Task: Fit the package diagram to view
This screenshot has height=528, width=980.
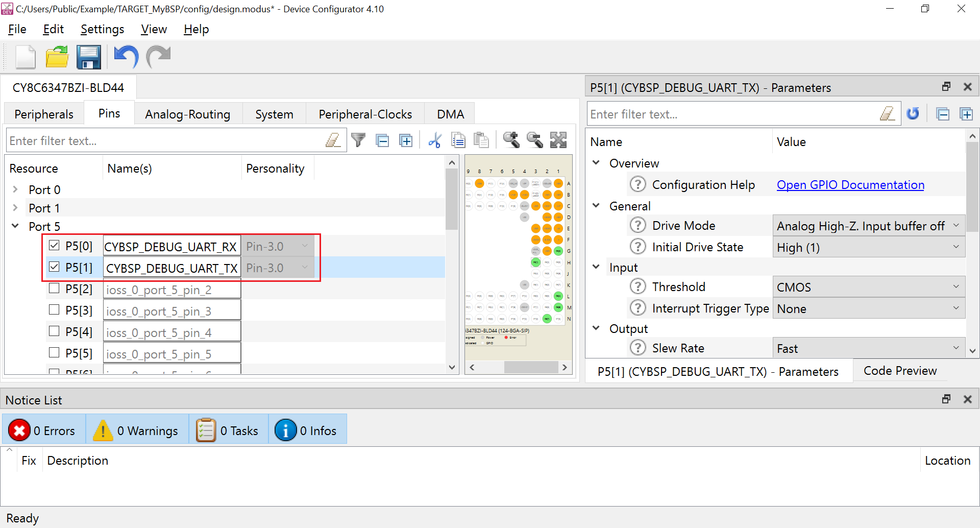Action: (x=558, y=140)
